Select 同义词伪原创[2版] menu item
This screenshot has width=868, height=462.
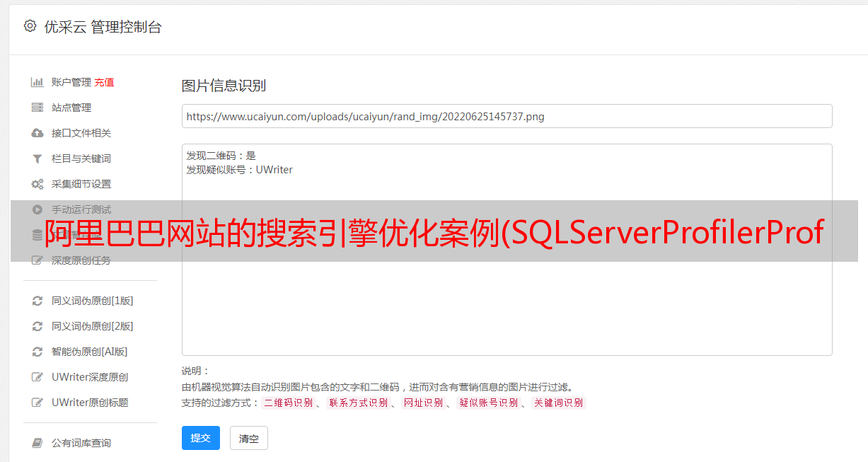(92, 326)
